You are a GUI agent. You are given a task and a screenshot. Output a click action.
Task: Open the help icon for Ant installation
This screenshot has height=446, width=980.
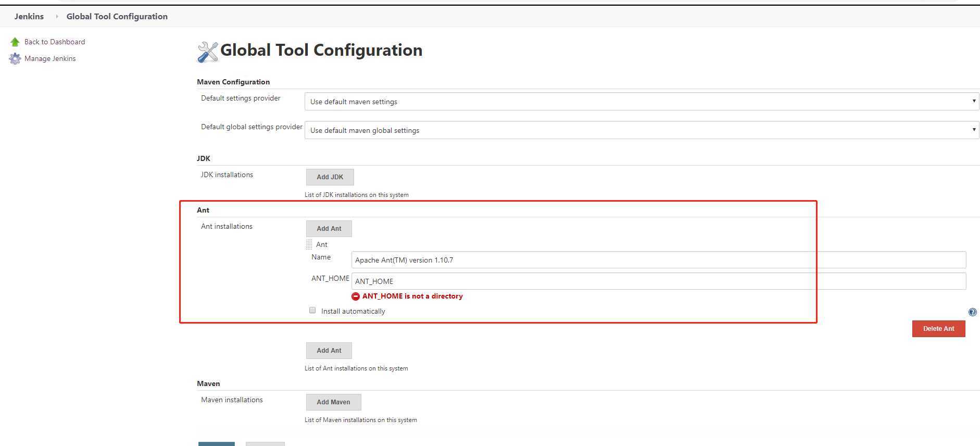972,312
